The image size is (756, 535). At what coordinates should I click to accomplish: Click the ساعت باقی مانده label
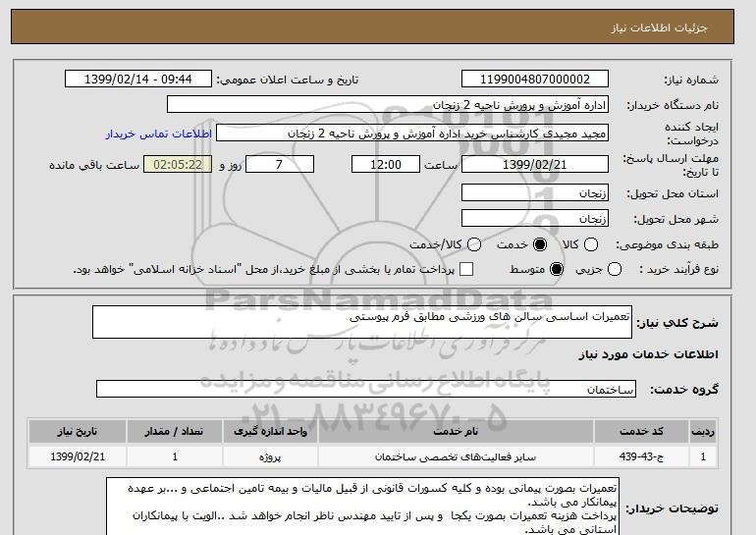(94, 165)
